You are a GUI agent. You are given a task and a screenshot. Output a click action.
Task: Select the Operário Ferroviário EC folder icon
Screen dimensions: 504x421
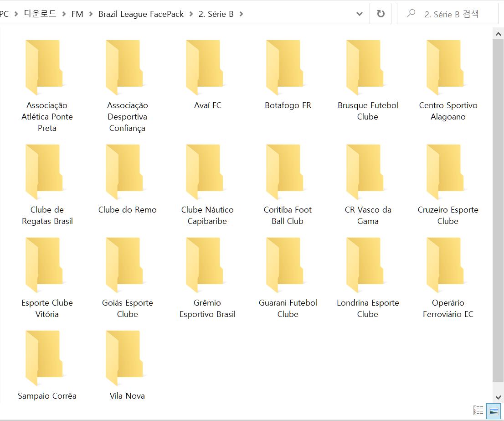[446, 265]
